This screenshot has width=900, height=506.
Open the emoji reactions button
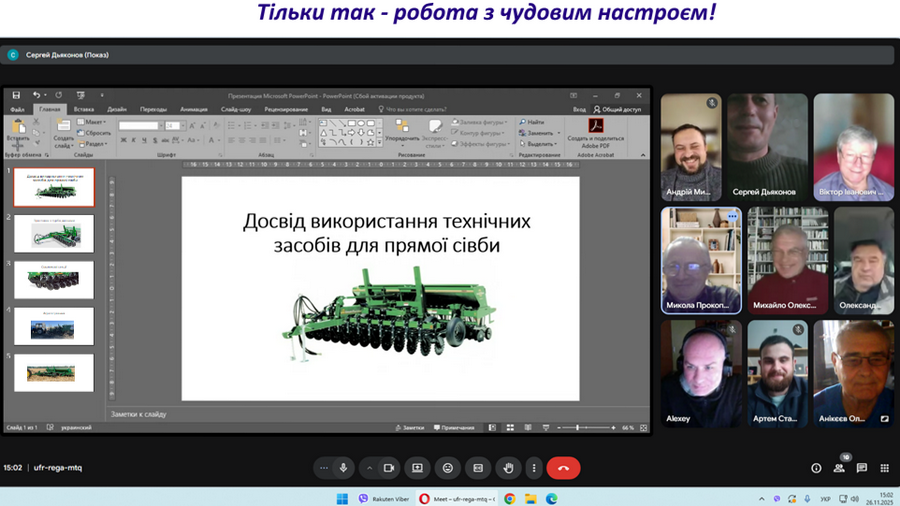pyautogui.click(x=448, y=468)
